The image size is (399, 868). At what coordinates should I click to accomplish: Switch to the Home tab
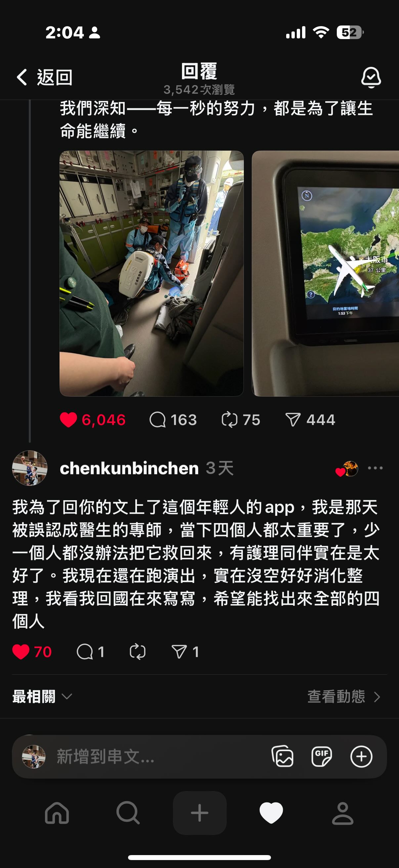pos(57,813)
